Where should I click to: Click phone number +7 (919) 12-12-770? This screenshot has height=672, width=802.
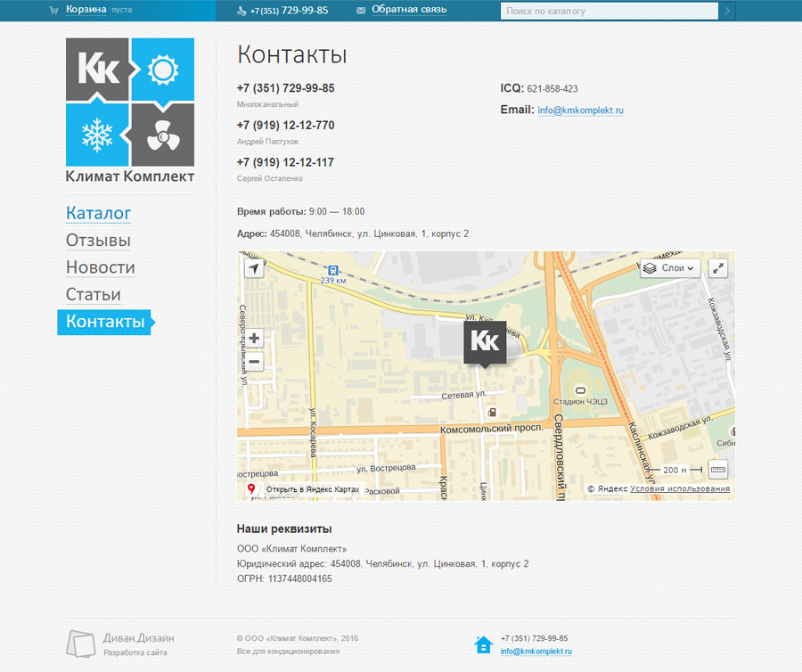(x=285, y=126)
